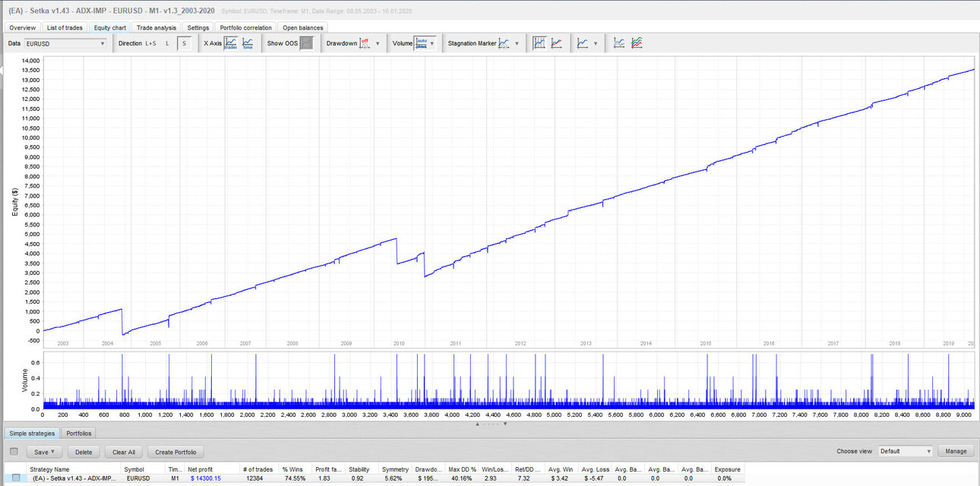This screenshot has width=980, height=486.
Task: Go to the Settings tab
Action: click(198, 27)
